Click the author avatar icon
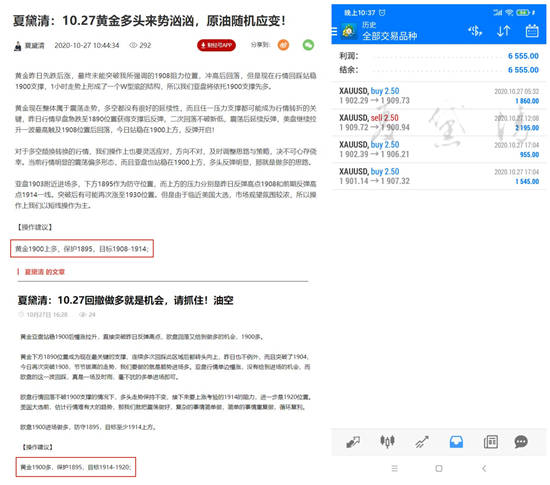This screenshot has height=485, width=550. (x=18, y=46)
